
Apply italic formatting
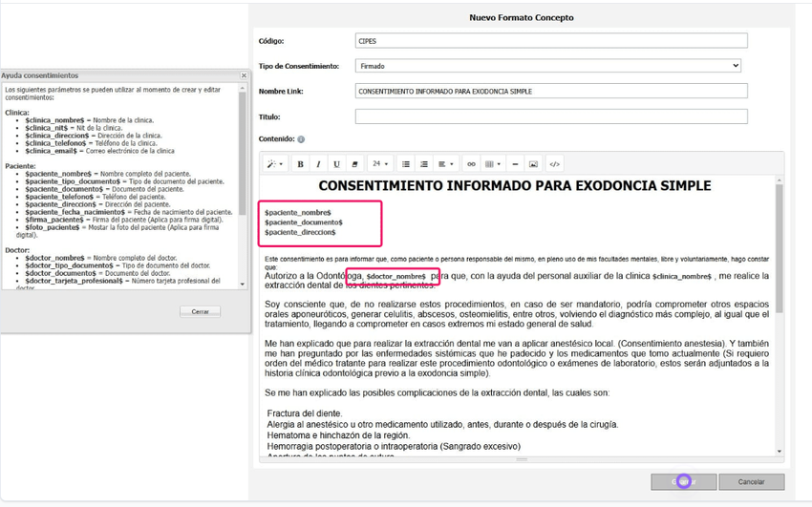tap(318, 164)
